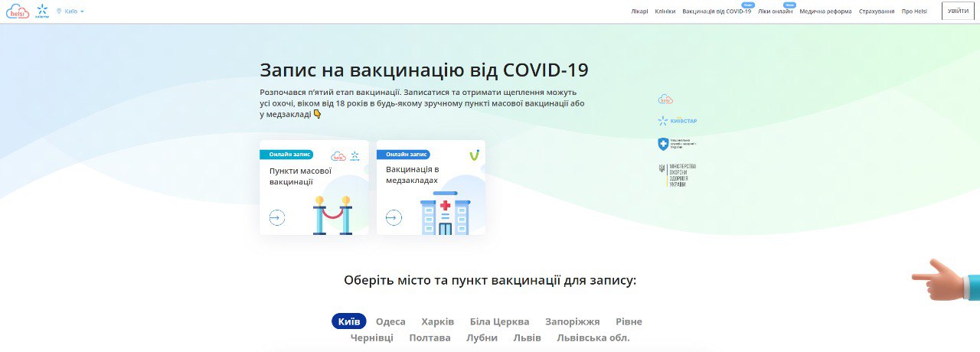980x352 pixels.
Task: Choose Харків from vaccination cities
Action: click(x=437, y=321)
